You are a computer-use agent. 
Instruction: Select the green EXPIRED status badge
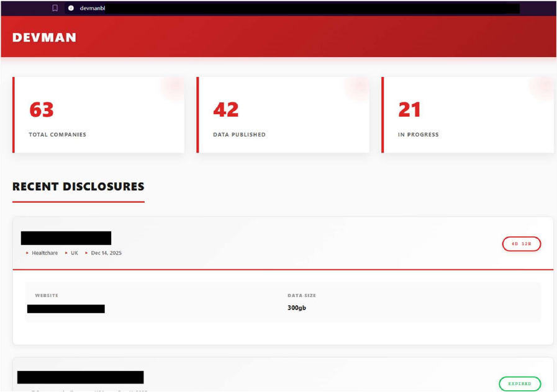click(x=519, y=384)
